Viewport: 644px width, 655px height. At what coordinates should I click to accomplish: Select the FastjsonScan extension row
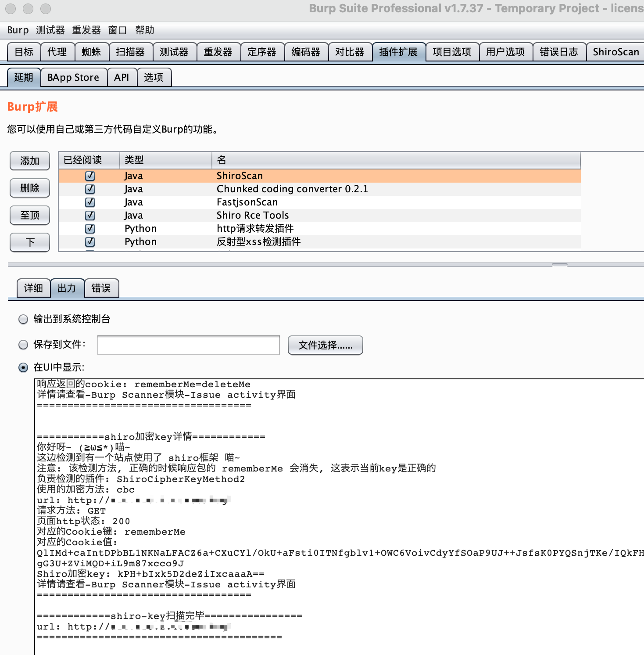click(320, 202)
